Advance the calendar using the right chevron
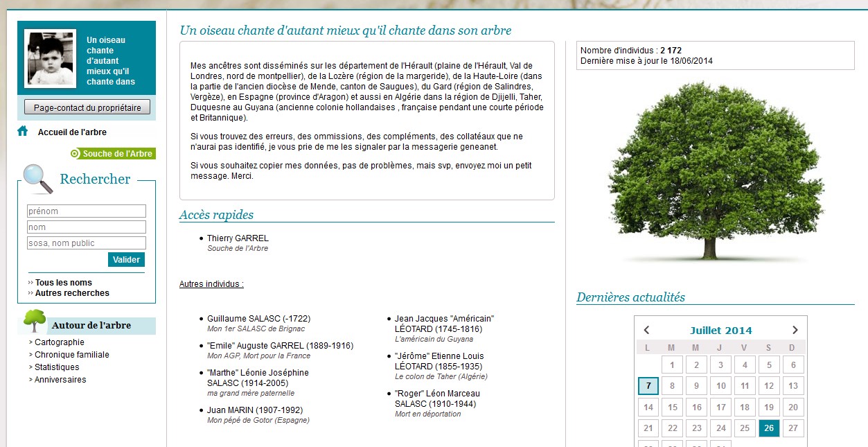Screen dimensions: 868x447 tap(794, 330)
